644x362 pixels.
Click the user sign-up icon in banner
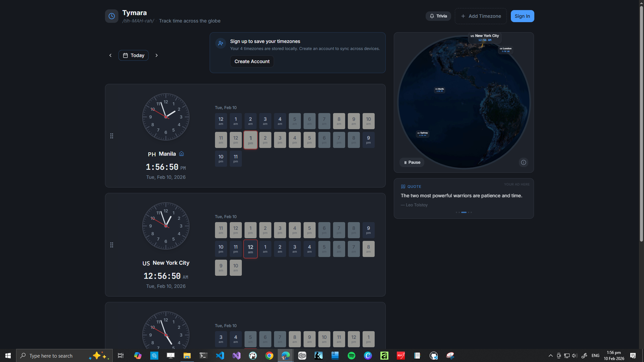point(220,43)
